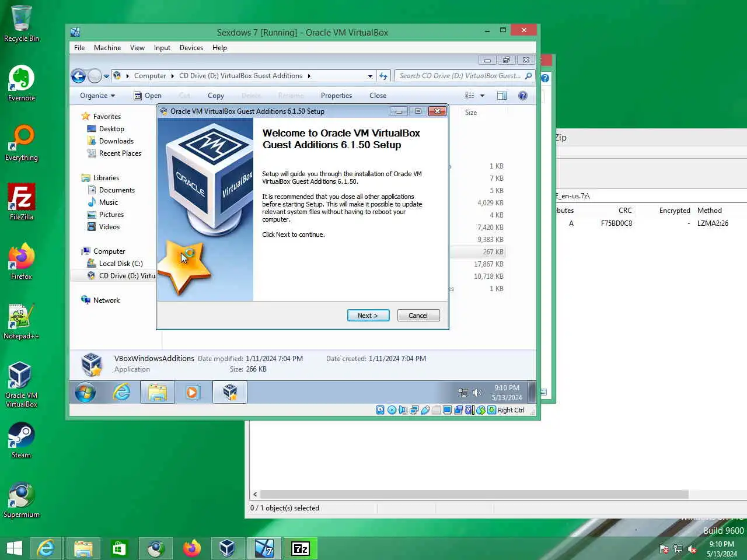
Task: Click the guest tray volume speaker icon
Action: click(x=477, y=393)
